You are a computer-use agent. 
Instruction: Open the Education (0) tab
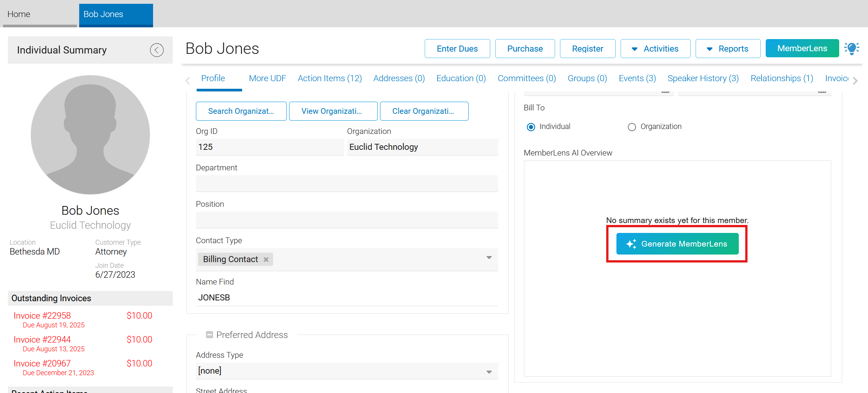(461, 78)
